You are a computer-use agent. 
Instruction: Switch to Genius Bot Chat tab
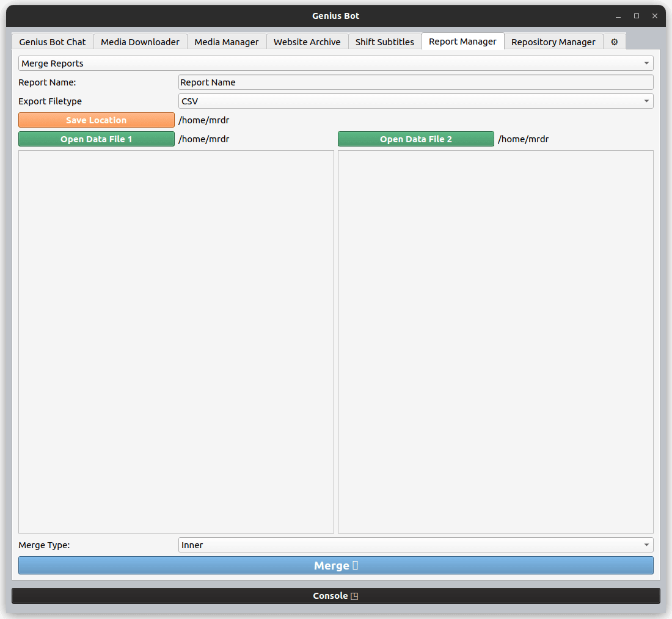coord(53,42)
